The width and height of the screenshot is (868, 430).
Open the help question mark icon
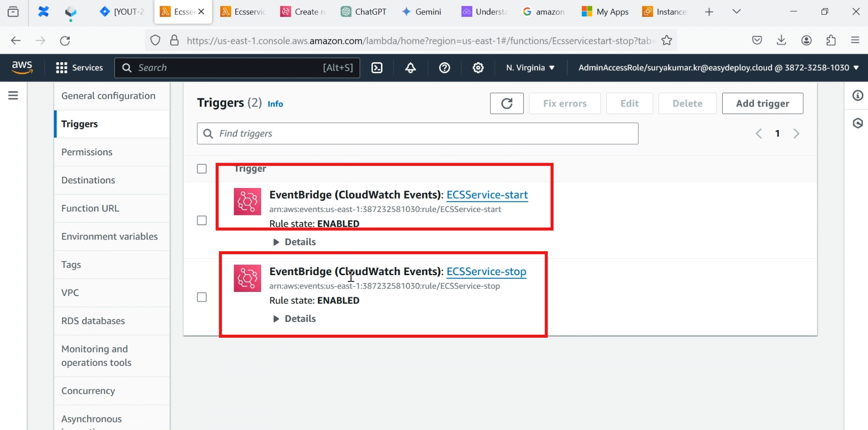pos(445,68)
